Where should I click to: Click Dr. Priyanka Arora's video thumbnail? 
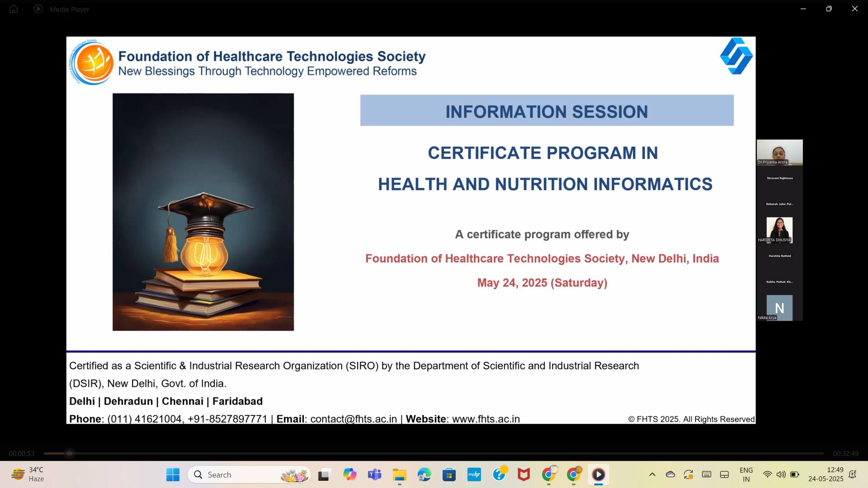[779, 152]
